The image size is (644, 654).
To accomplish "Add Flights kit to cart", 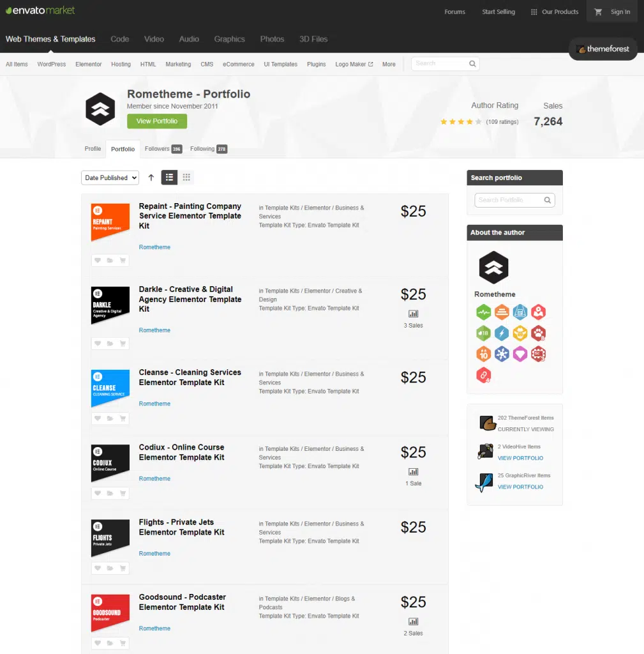I will tap(123, 568).
